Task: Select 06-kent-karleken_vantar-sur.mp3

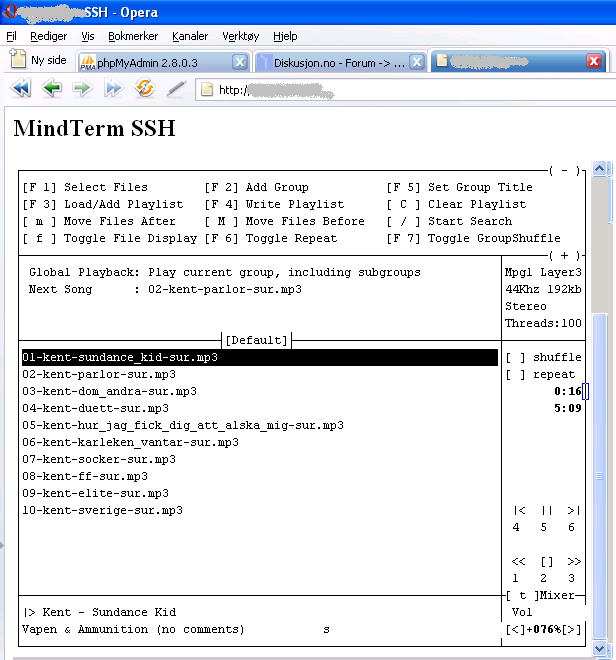Action: [131, 442]
